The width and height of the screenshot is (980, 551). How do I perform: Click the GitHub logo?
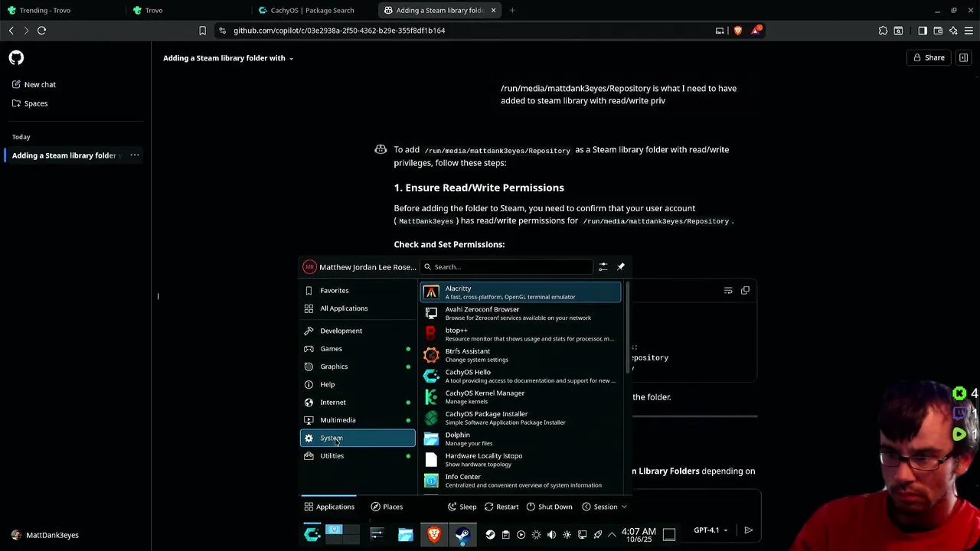(x=16, y=58)
